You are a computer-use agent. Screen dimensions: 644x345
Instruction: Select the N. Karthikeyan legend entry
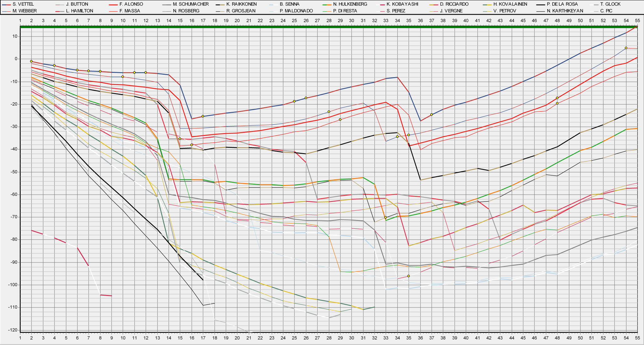tap(565, 11)
